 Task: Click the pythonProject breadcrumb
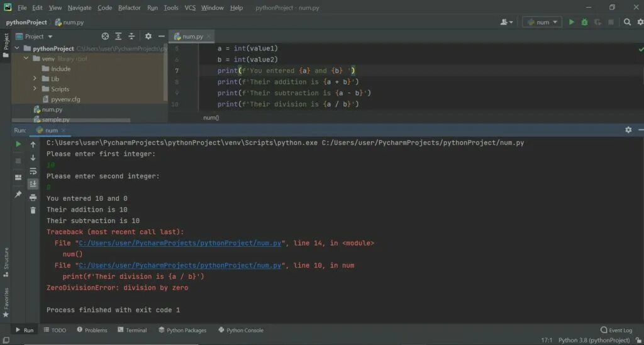26,22
